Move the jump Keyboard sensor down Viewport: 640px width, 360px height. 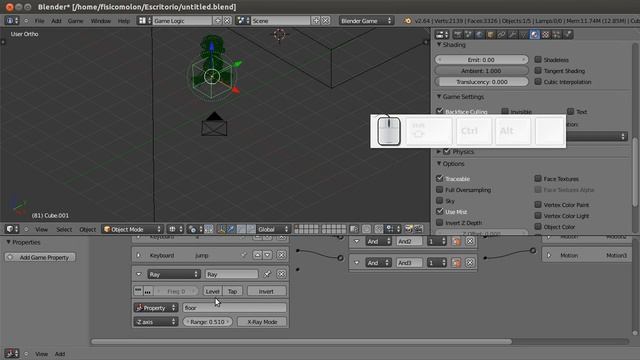pos(267,255)
